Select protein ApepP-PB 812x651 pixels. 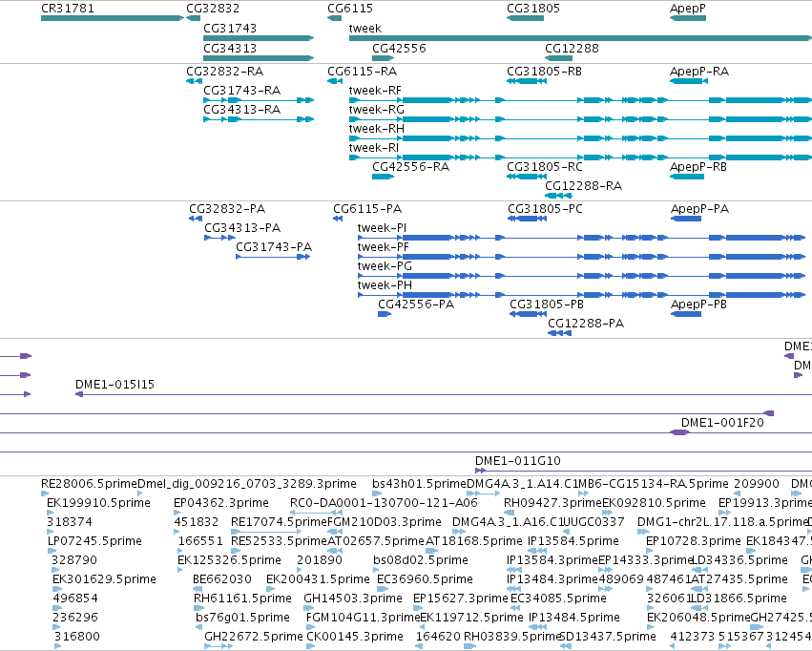[x=686, y=314]
